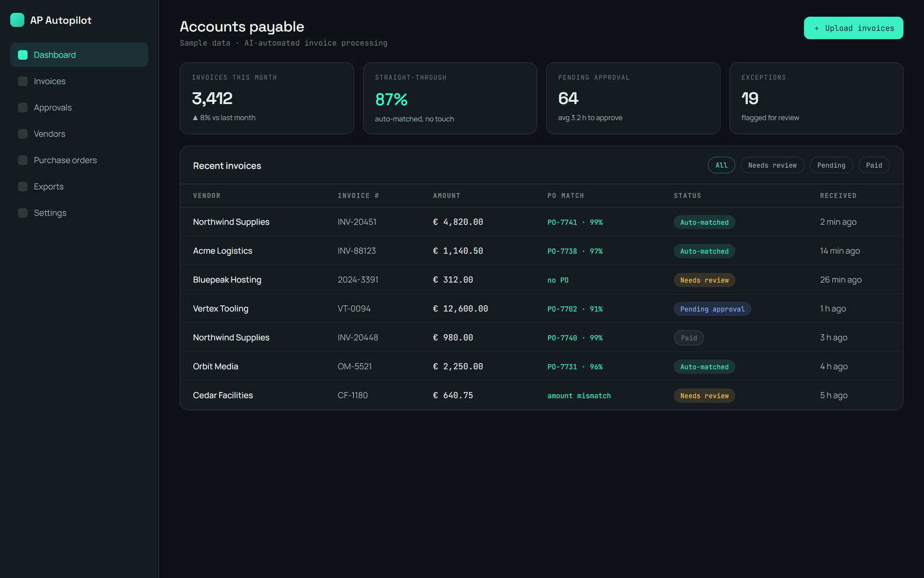Open invoice INV-20451
The image size is (924, 578).
[357, 222]
